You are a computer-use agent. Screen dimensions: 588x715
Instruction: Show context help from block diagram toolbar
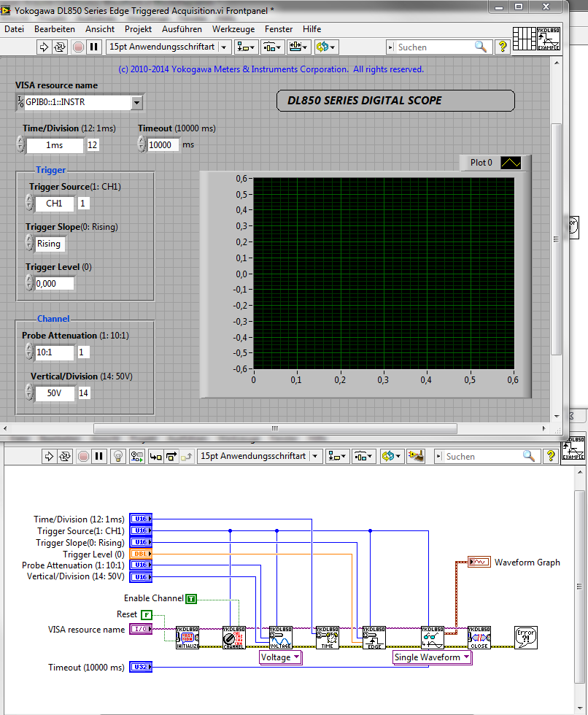[550, 456]
